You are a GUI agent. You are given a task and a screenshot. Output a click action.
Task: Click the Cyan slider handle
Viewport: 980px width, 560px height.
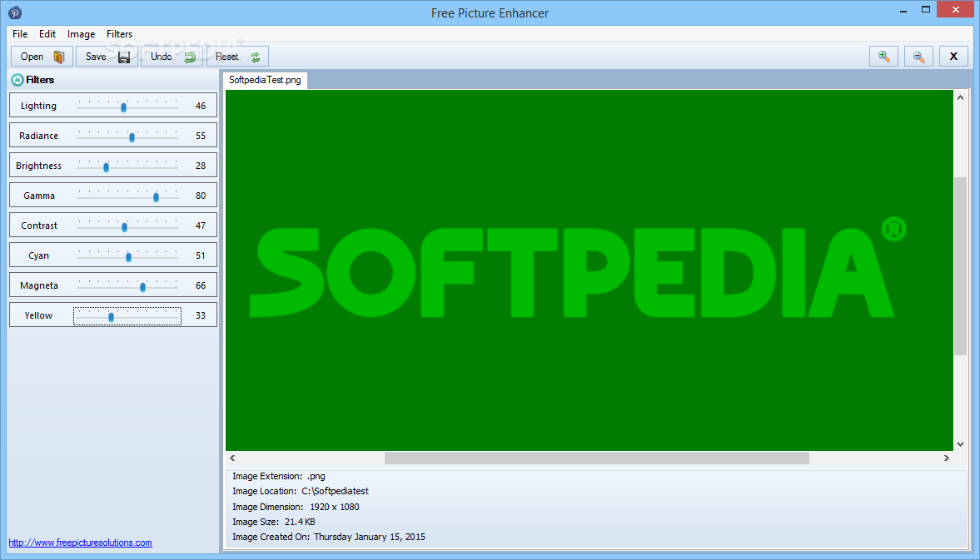[129, 257]
